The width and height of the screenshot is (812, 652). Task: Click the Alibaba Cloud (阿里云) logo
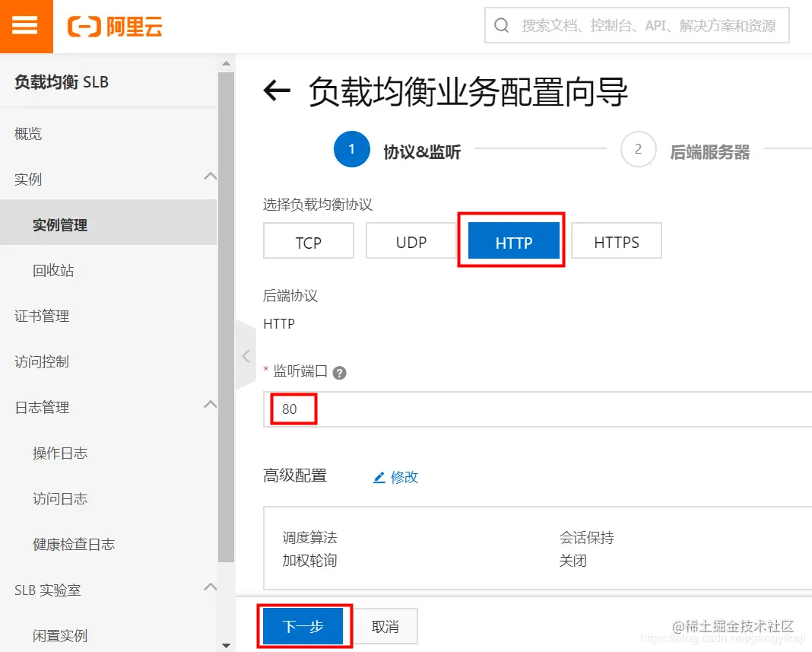pyautogui.click(x=115, y=26)
